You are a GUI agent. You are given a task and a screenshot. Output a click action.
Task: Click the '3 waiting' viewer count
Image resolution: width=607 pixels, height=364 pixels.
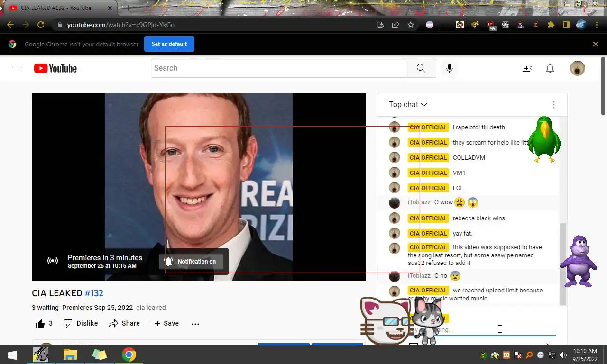(x=45, y=308)
